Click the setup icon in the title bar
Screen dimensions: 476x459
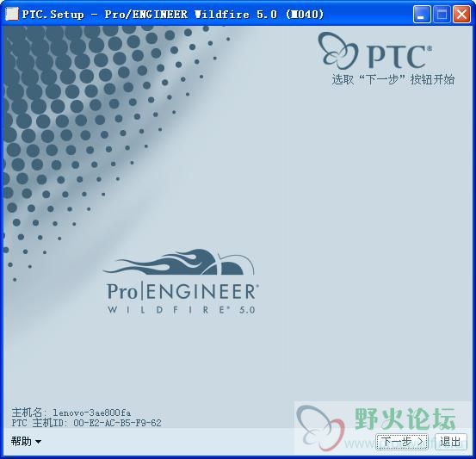[x=12, y=15]
